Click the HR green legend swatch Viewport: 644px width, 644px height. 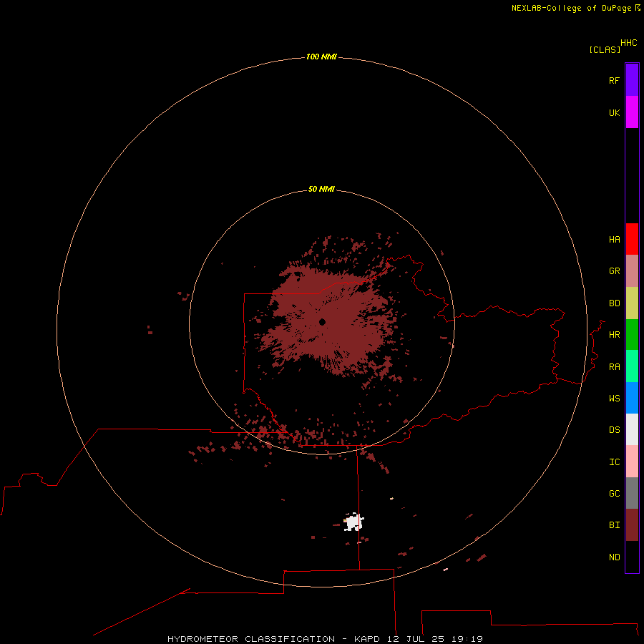coord(632,335)
